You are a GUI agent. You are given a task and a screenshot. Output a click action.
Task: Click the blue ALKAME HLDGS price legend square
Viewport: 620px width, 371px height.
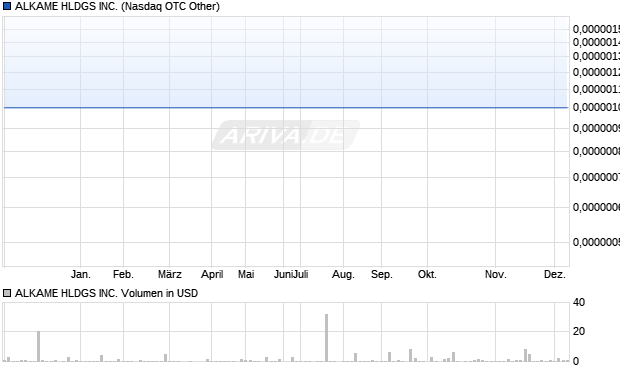[7, 6]
